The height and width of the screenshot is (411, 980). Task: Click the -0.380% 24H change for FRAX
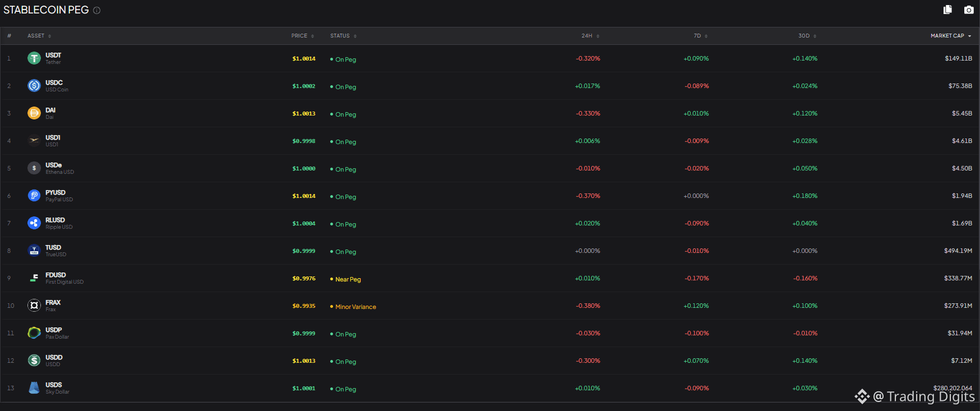[588, 306]
